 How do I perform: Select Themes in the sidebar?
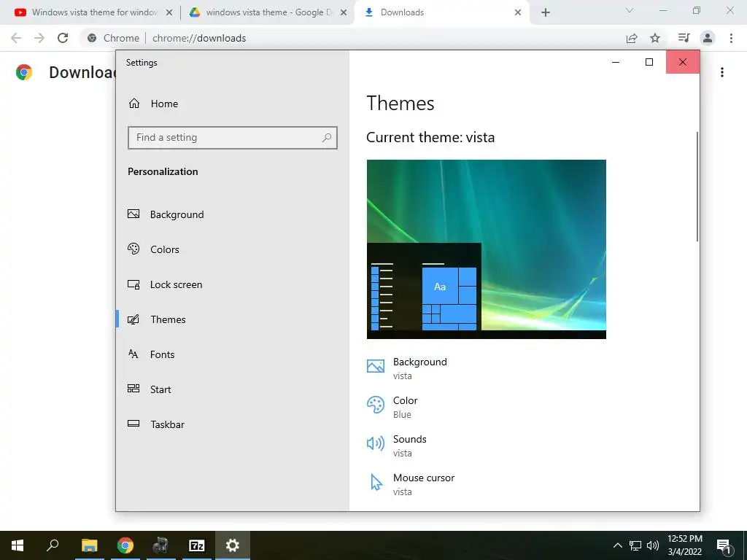pos(156,319)
